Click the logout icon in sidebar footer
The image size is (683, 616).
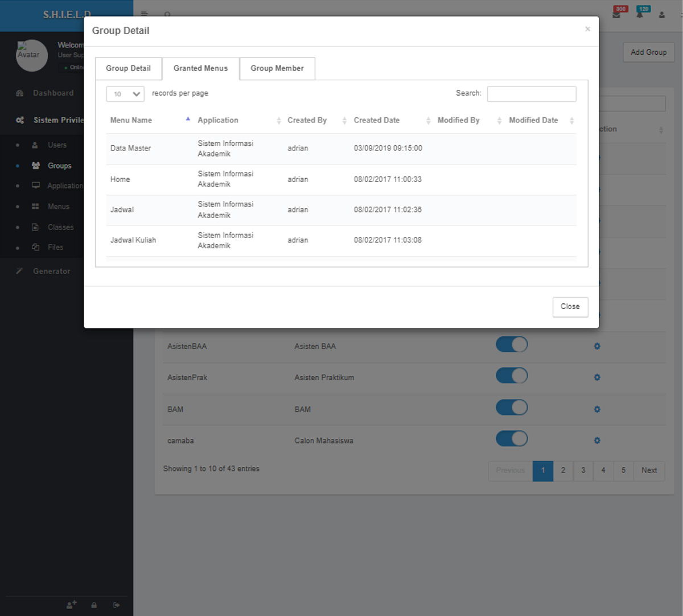pyautogui.click(x=117, y=605)
